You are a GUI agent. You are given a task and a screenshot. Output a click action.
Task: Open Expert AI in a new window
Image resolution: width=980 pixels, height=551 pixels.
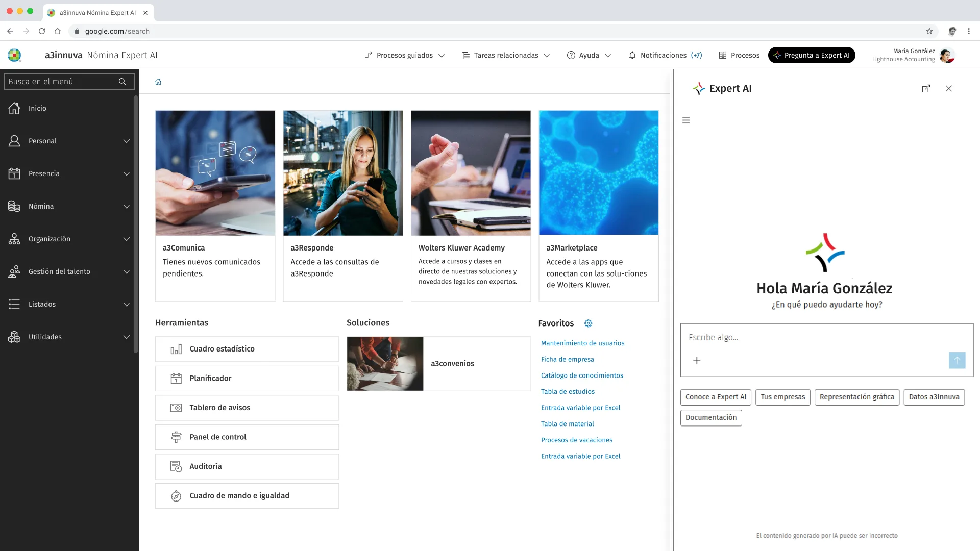[x=926, y=89]
